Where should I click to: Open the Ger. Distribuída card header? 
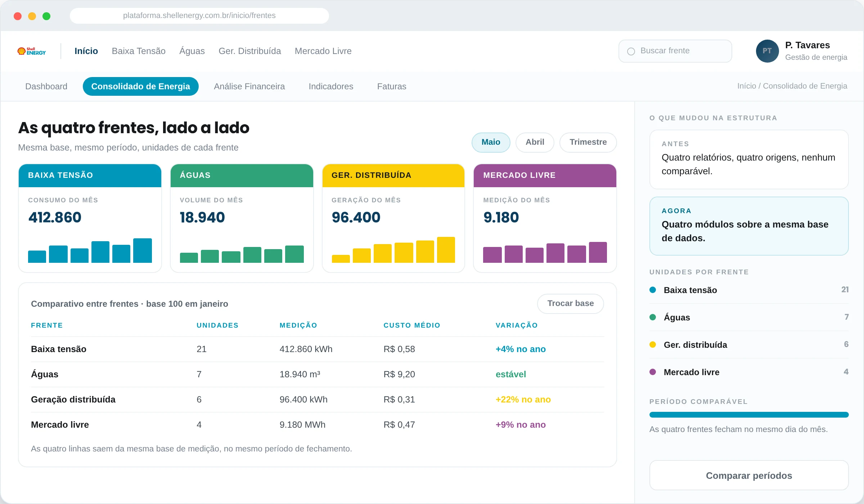[393, 175]
